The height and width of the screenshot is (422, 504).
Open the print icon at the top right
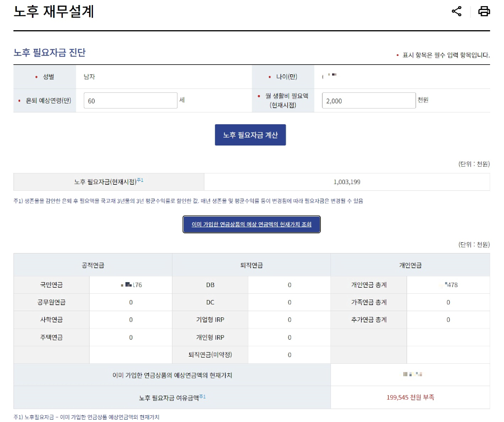pos(483,11)
